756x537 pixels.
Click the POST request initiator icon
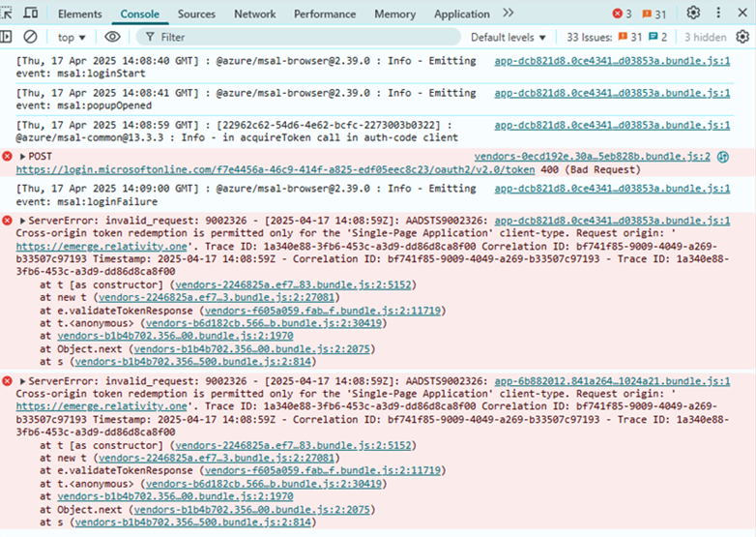(x=723, y=157)
